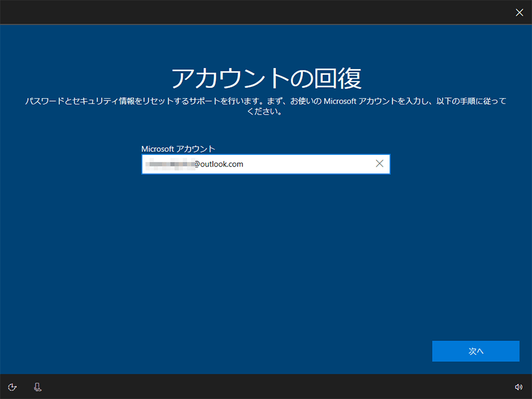Viewport: 532px width, 399px height.
Task: Click the volume indicator at bottom right
Action: pos(519,387)
